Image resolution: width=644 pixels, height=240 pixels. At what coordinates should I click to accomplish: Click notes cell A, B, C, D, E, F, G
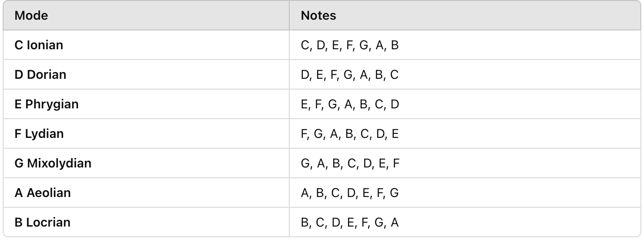pyautogui.click(x=350, y=193)
